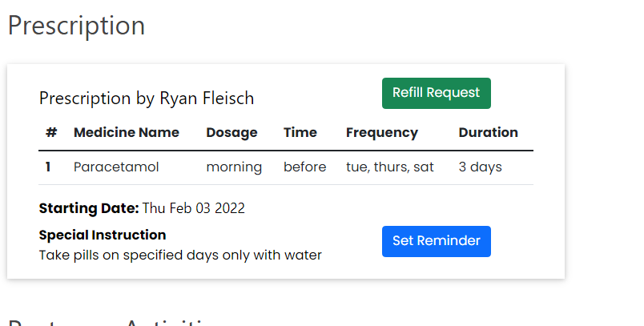
Task: Select the Paracetamol medicine cell
Action: [116, 167]
